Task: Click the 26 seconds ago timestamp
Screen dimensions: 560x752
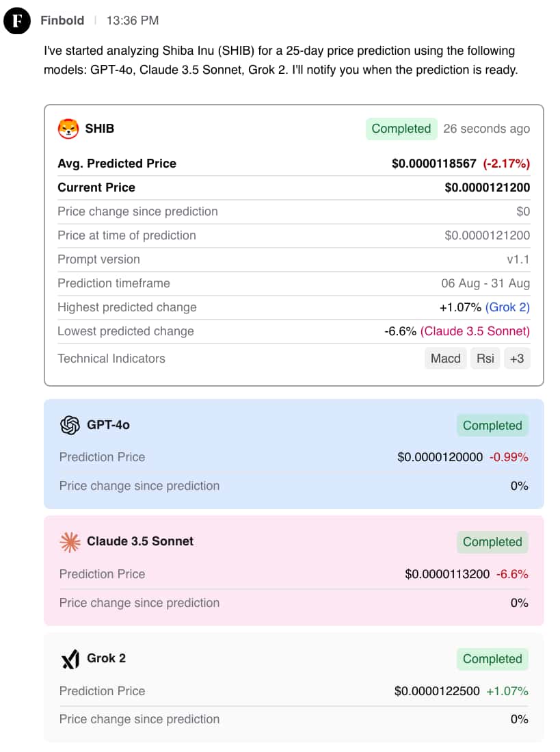Action: (487, 129)
